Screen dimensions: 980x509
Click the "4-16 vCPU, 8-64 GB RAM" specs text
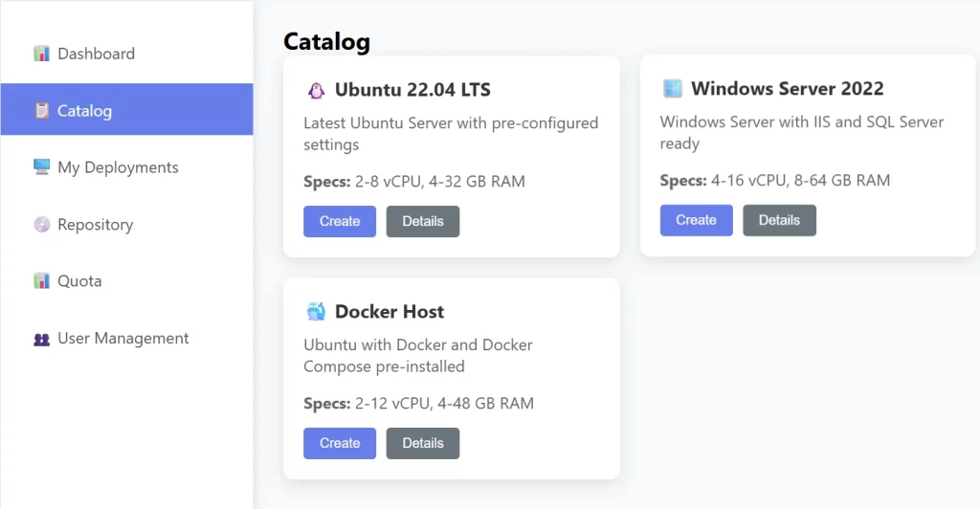pos(801,181)
